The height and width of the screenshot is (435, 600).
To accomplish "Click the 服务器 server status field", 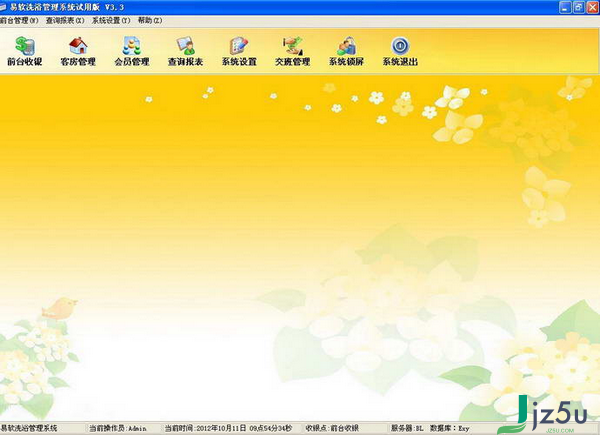I will (x=406, y=428).
